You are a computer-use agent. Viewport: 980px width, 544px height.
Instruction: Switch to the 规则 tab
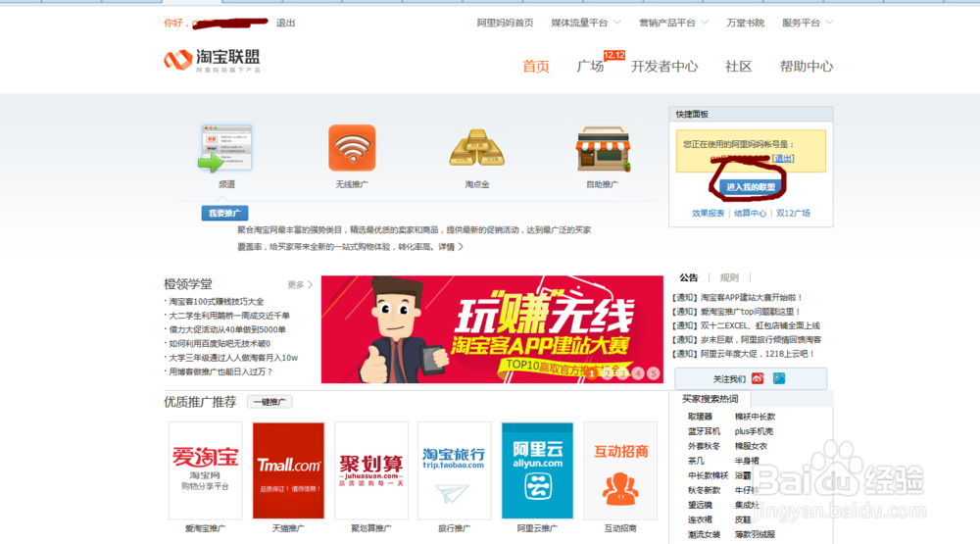(x=729, y=277)
